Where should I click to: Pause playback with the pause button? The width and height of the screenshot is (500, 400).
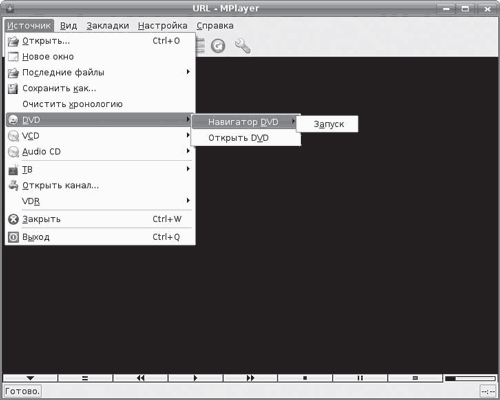[x=360, y=378]
